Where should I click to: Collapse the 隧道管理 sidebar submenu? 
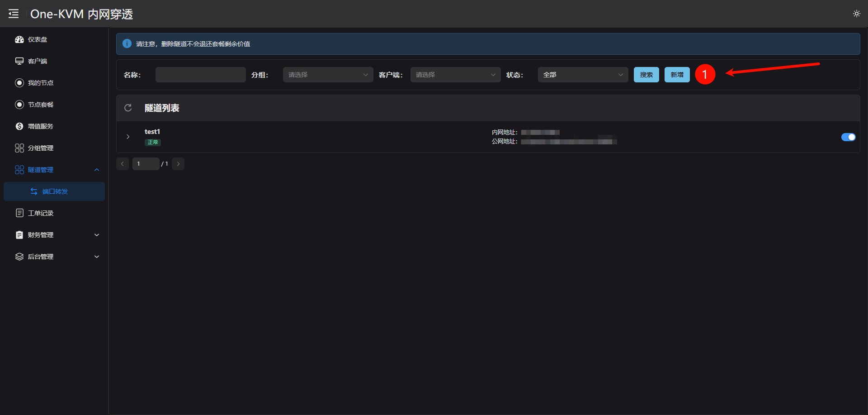point(96,170)
